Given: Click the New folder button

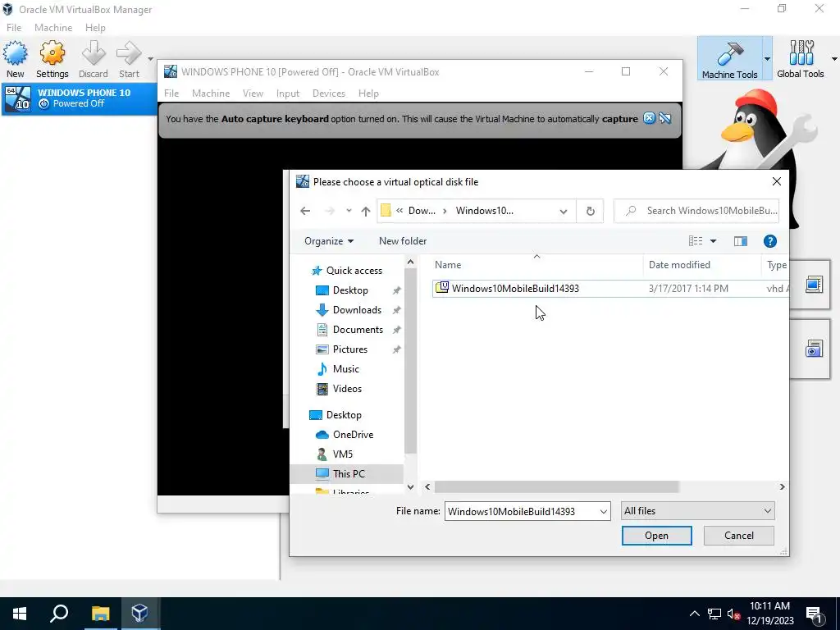Looking at the screenshot, I should [x=403, y=241].
